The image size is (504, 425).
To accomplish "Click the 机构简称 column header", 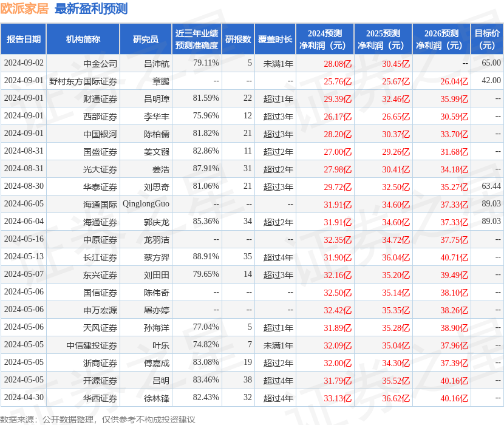I will (83, 39).
